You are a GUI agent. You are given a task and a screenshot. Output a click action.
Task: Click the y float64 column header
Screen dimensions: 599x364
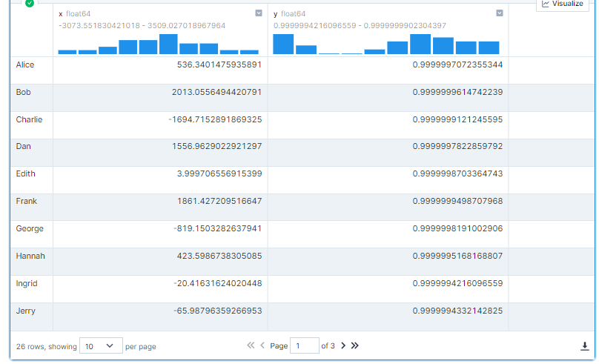[x=289, y=14]
